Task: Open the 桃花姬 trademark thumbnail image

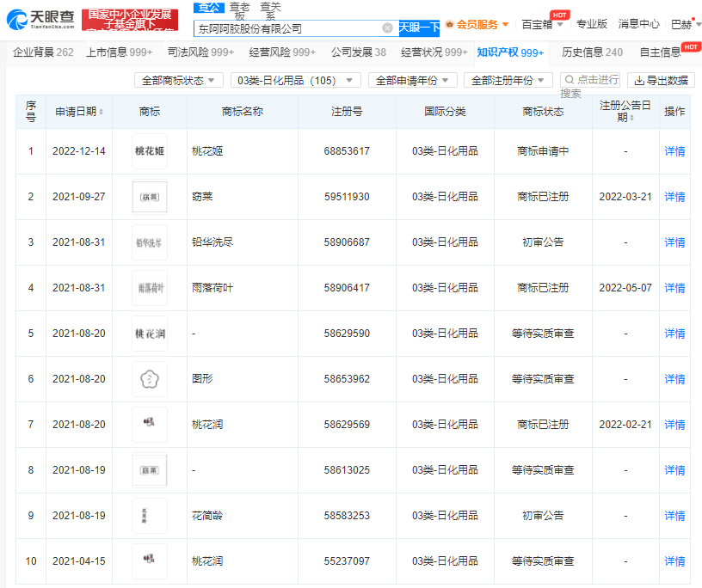Action: 150,151
